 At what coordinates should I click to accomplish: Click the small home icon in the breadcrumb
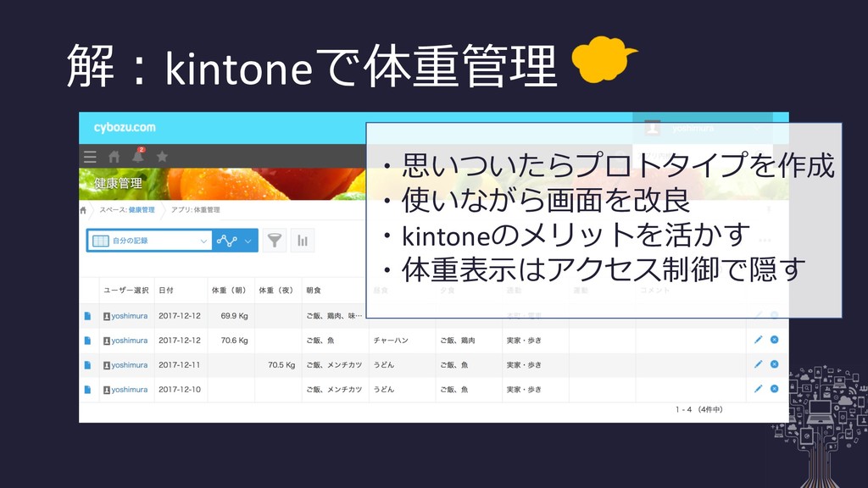click(84, 210)
